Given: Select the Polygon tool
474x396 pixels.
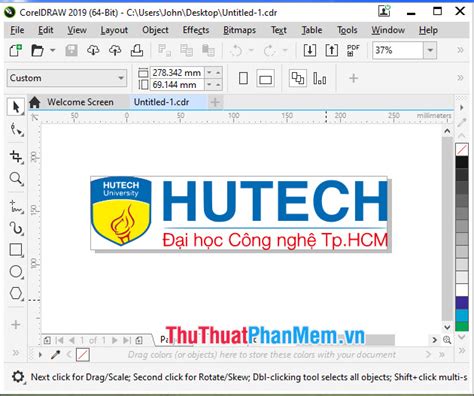Looking at the screenshot, I should 16,293.
